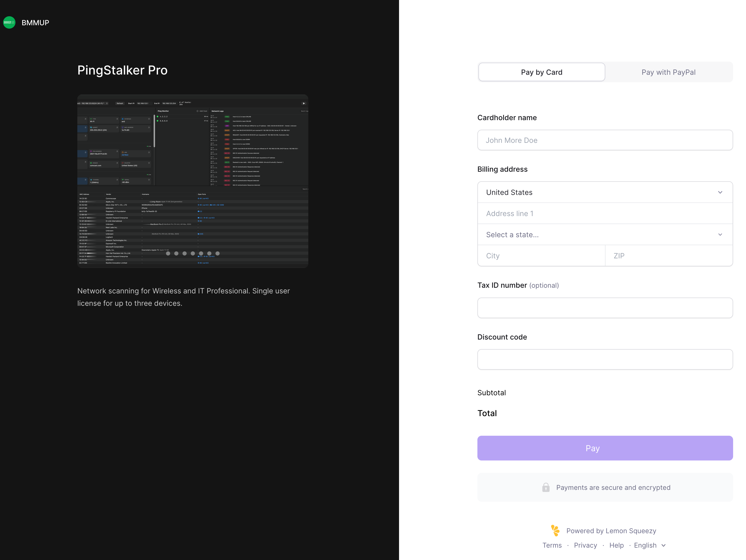This screenshot has height=560, width=746.
Task: Open the Terms link
Action: tap(552, 545)
